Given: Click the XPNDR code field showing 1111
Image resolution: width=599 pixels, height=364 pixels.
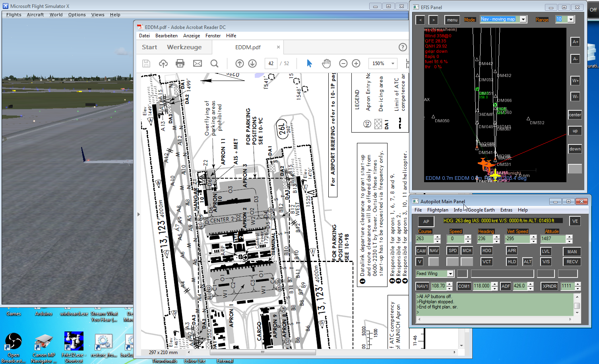Looking at the screenshot, I should (568, 286).
